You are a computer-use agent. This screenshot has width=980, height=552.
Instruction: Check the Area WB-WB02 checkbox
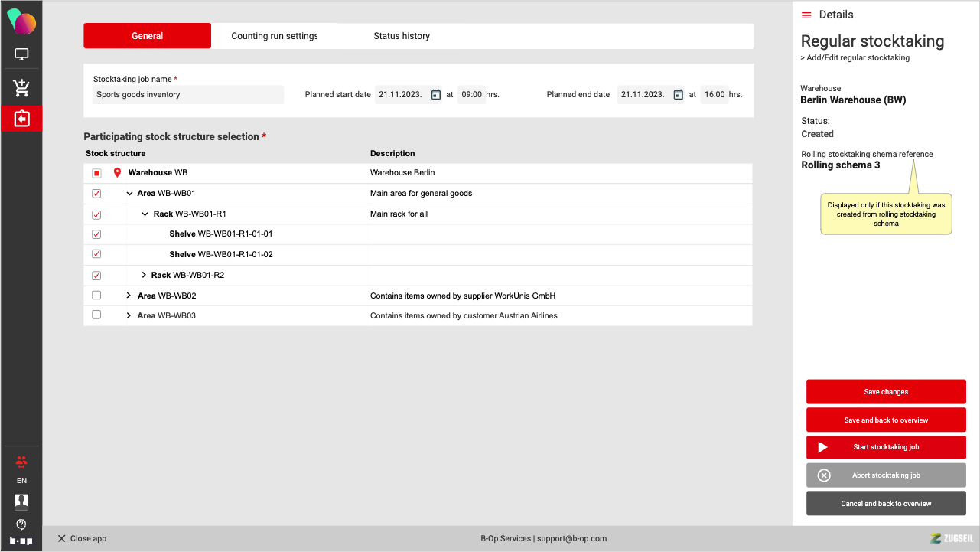96,296
